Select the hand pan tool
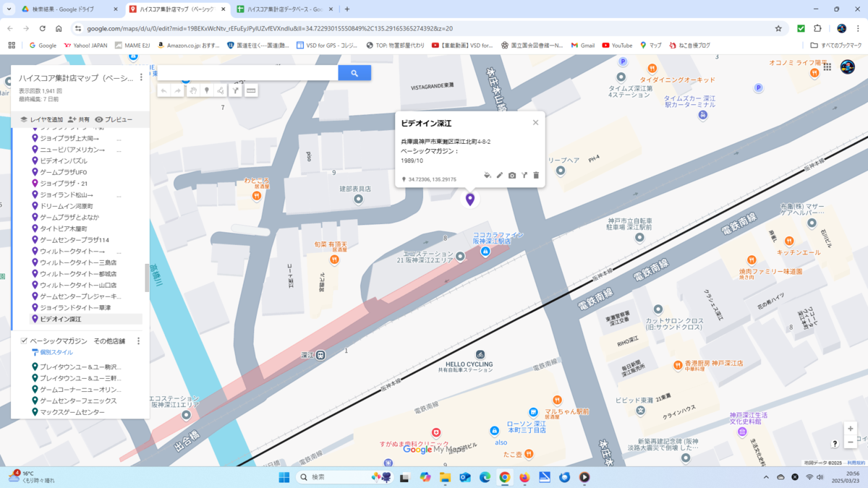The height and width of the screenshot is (488, 868). [193, 90]
